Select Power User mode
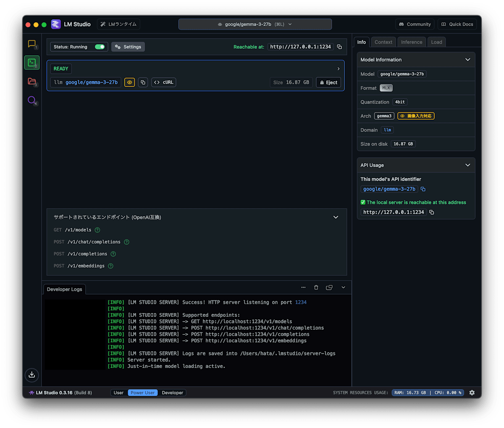504x428 pixels. point(143,393)
